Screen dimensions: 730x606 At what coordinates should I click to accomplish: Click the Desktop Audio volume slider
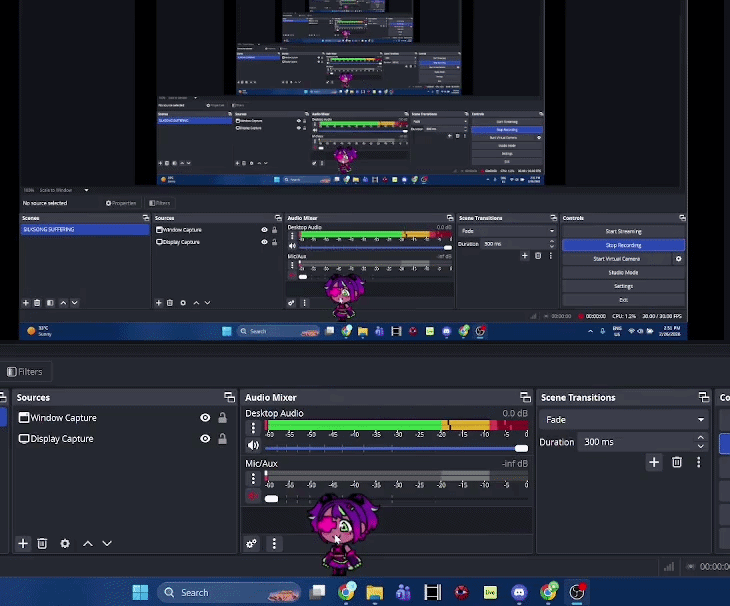tap(390, 447)
